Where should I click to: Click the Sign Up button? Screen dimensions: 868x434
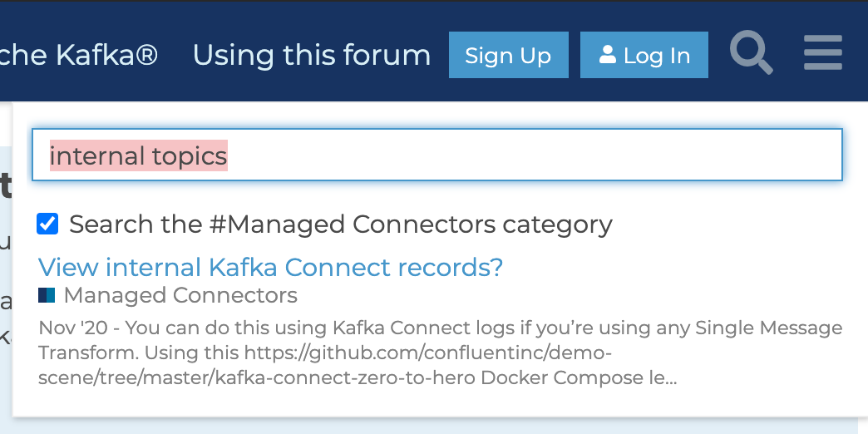click(508, 55)
